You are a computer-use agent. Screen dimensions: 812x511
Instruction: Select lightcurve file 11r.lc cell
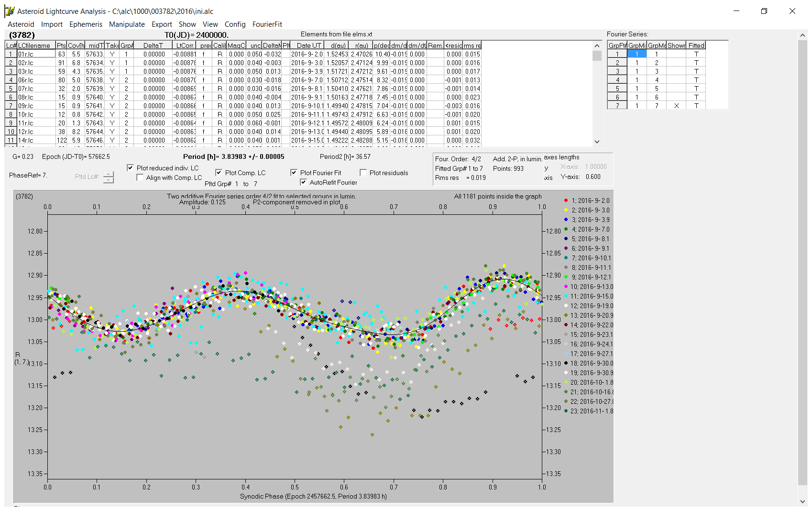36,123
